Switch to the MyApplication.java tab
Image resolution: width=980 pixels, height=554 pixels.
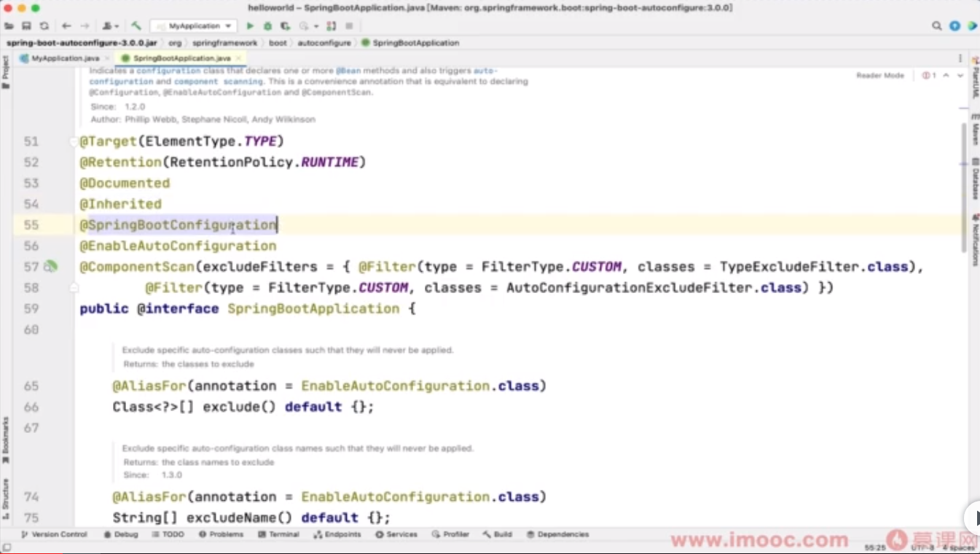click(x=66, y=58)
